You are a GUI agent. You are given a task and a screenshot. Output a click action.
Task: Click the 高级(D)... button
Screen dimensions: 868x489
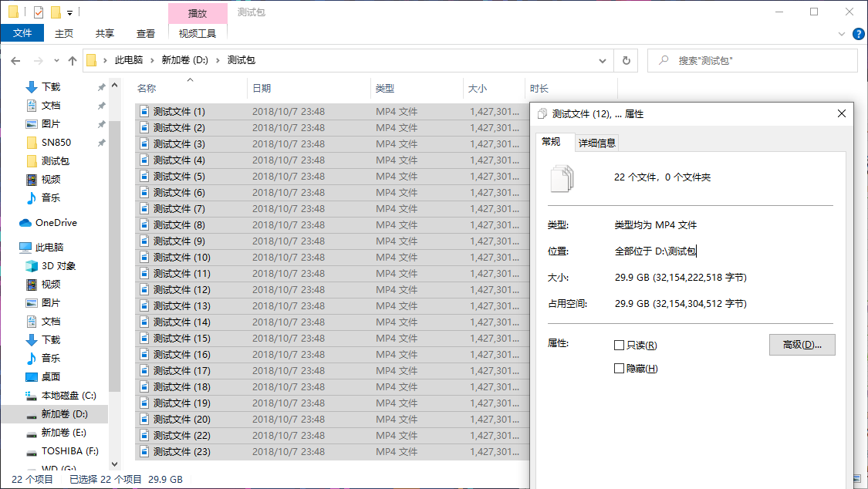coord(802,345)
